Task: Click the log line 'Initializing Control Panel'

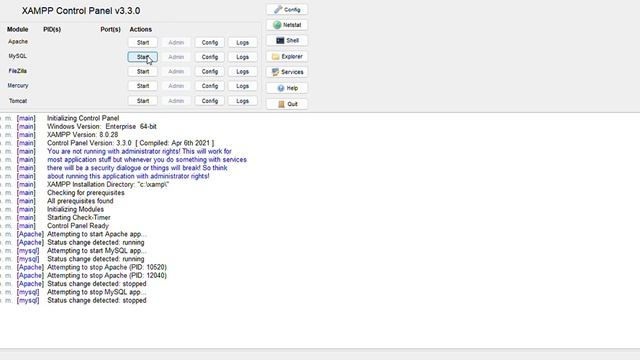Action: click(x=83, y=118)
